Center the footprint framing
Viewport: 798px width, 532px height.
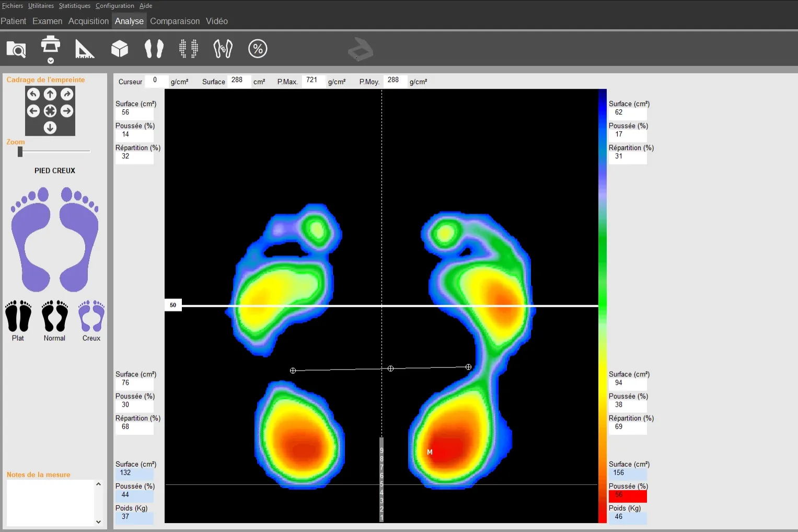50,111
